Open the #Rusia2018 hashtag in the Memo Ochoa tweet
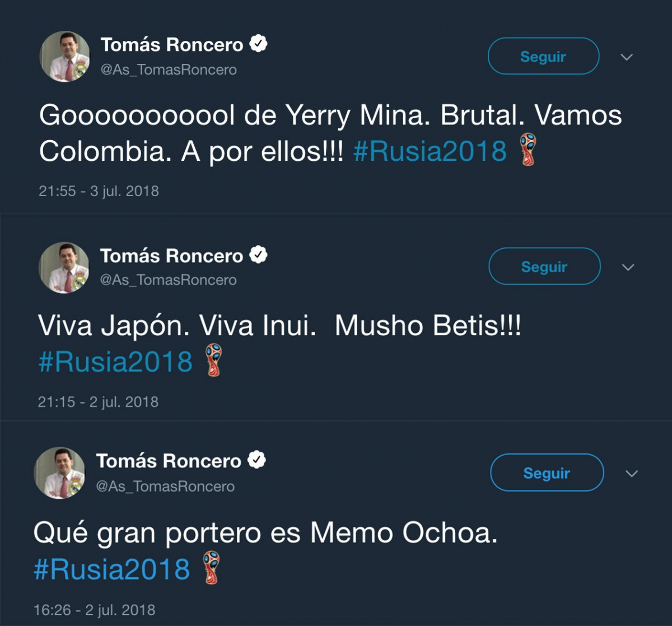This screenshot has width=672, height=626. click(112, 569)
